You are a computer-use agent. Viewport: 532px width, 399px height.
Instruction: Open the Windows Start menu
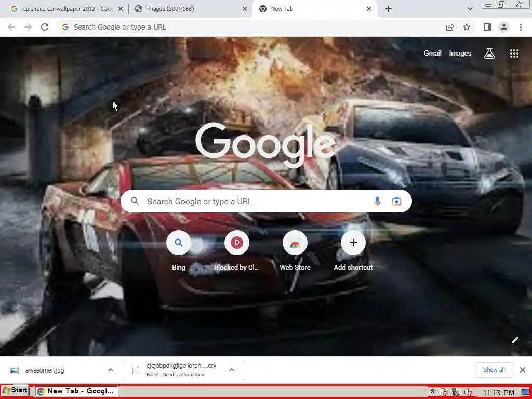point(15,391)
